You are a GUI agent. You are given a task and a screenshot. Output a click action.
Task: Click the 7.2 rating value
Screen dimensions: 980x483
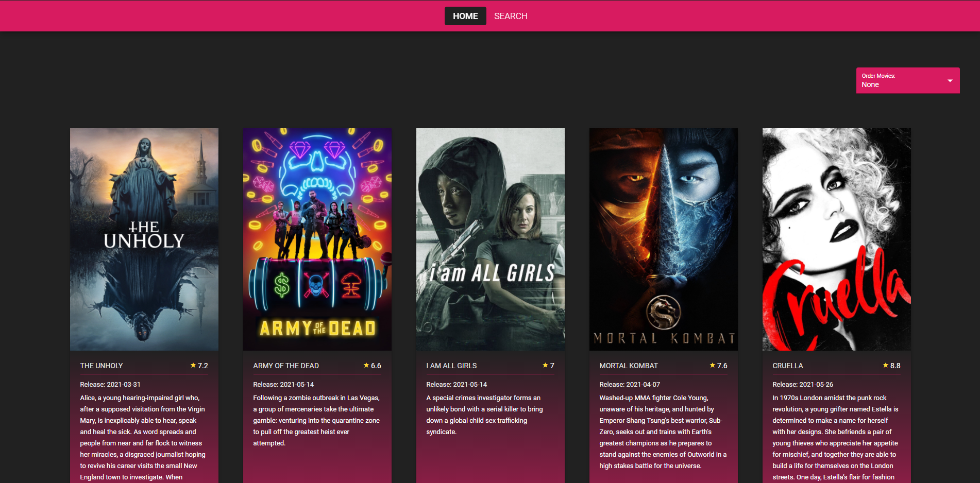203,366
